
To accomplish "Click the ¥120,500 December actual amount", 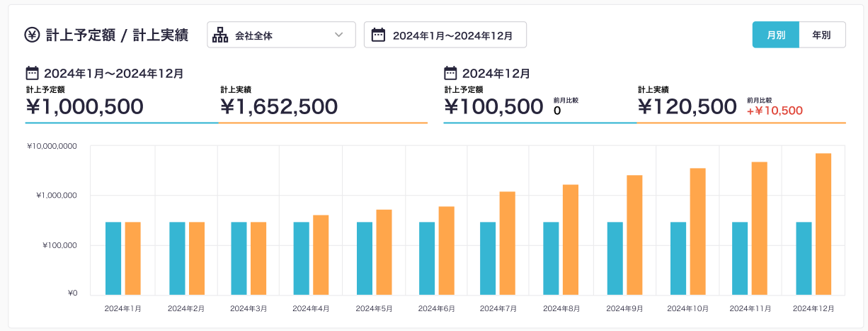I will tap(687, 106).
